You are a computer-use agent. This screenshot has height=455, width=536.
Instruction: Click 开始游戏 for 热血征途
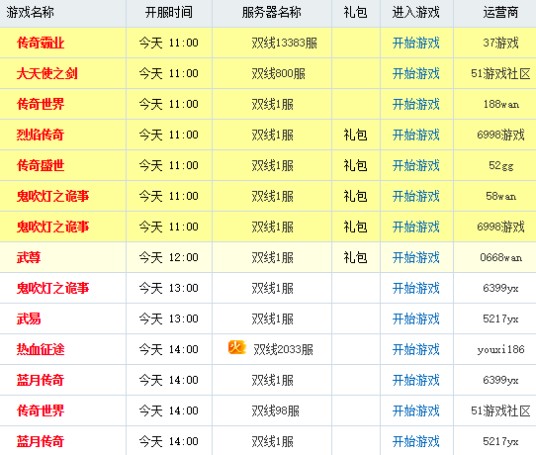(416, 349)
